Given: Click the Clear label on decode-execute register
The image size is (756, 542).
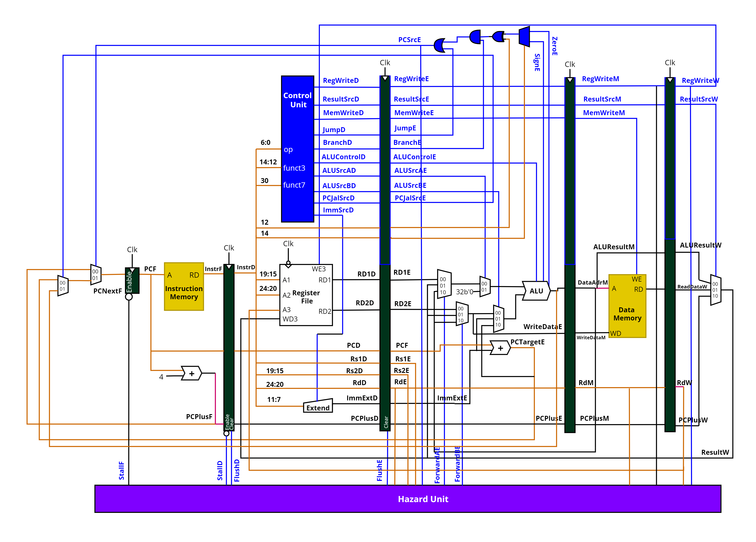Looking at the screenshot, I should click(386, 422).
